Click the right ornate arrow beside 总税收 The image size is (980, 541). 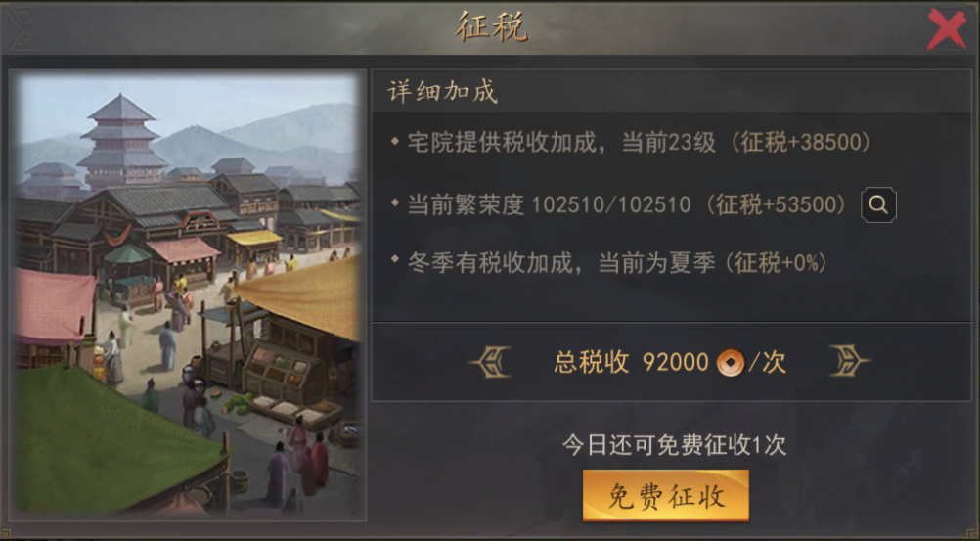click(849, 362)
